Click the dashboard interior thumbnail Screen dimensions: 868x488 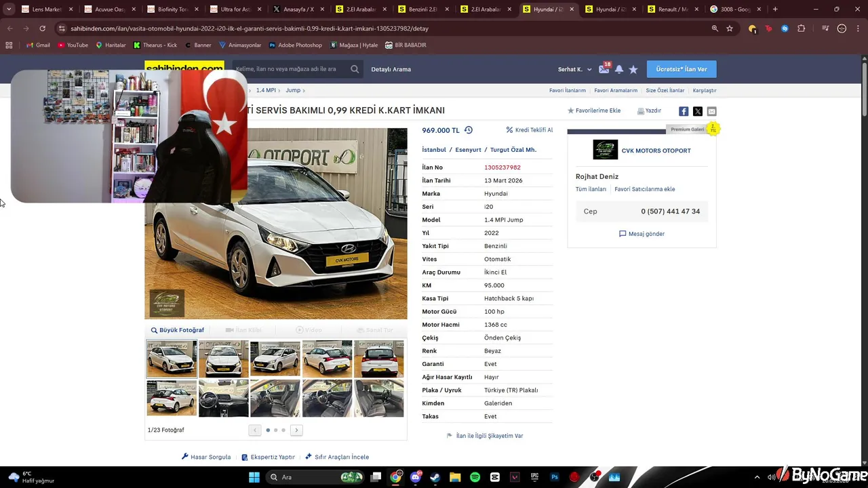coord(224,398)
